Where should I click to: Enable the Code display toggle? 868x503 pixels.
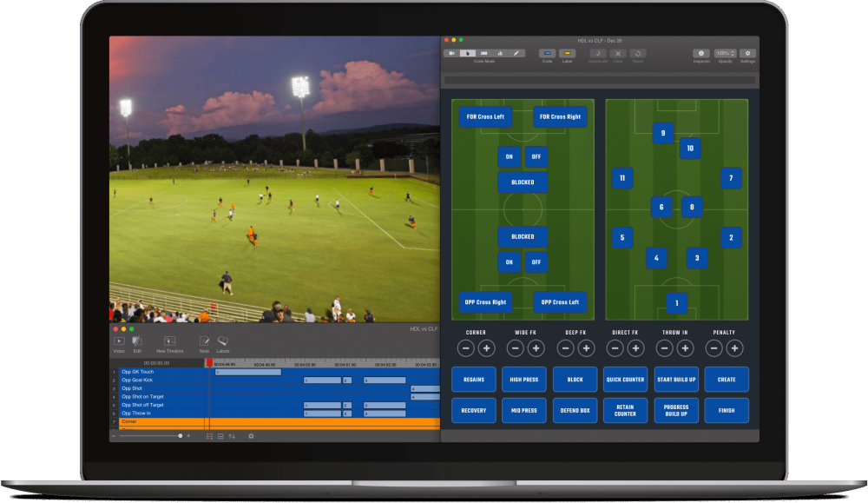[547, 53]
